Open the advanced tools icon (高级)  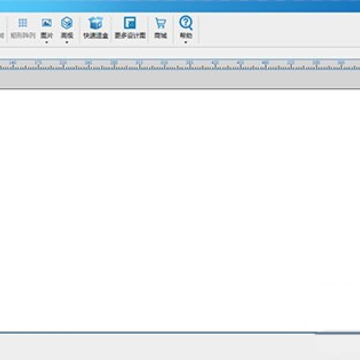[x=67, y=23]
